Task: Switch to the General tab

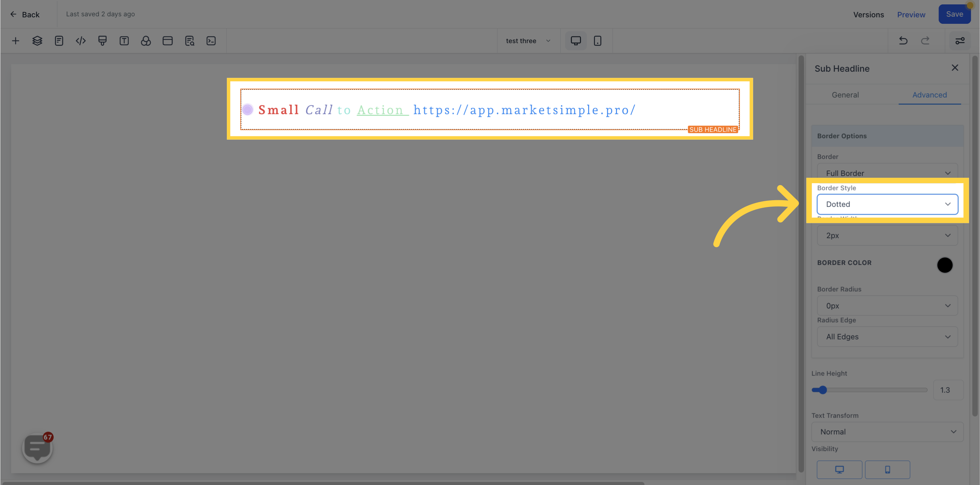Action: pyautogui.click(x=846, y=94)
